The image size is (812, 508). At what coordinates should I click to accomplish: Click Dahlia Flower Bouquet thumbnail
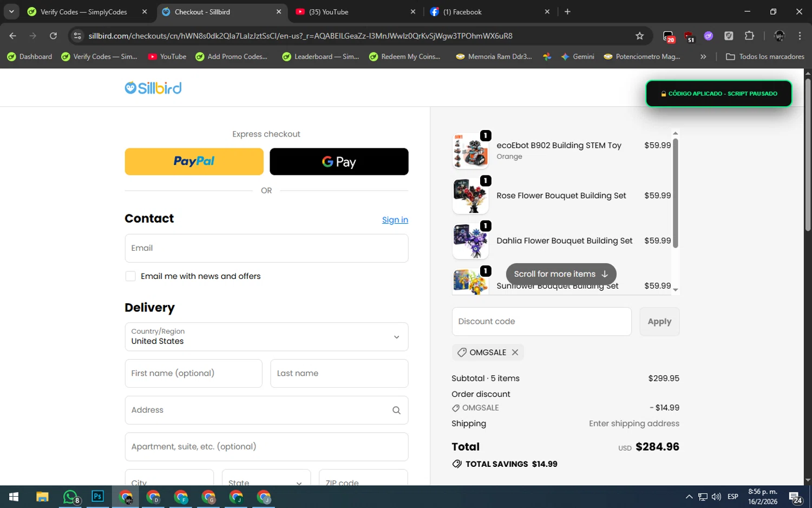(x=470, y=241)
